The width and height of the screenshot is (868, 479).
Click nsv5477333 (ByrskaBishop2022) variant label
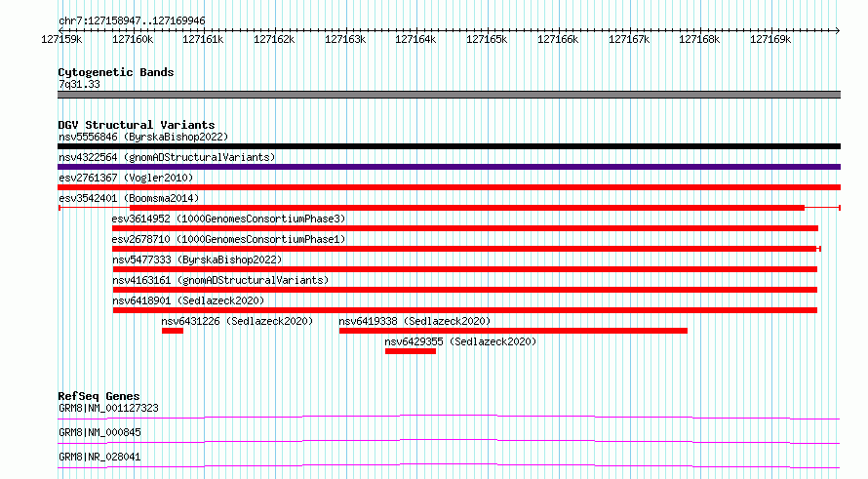point(197,259)
